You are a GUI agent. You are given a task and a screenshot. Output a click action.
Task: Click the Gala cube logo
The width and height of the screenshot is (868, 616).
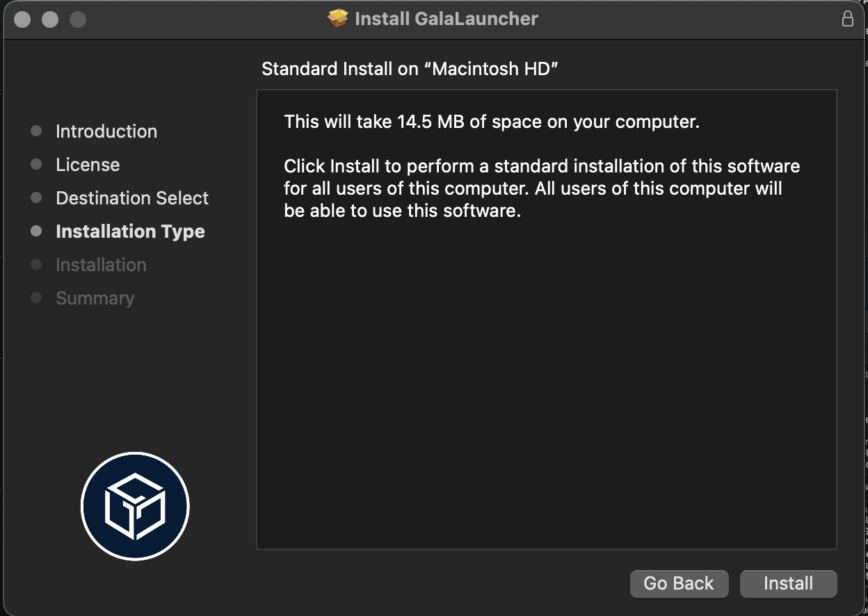[x=135, y=505]
